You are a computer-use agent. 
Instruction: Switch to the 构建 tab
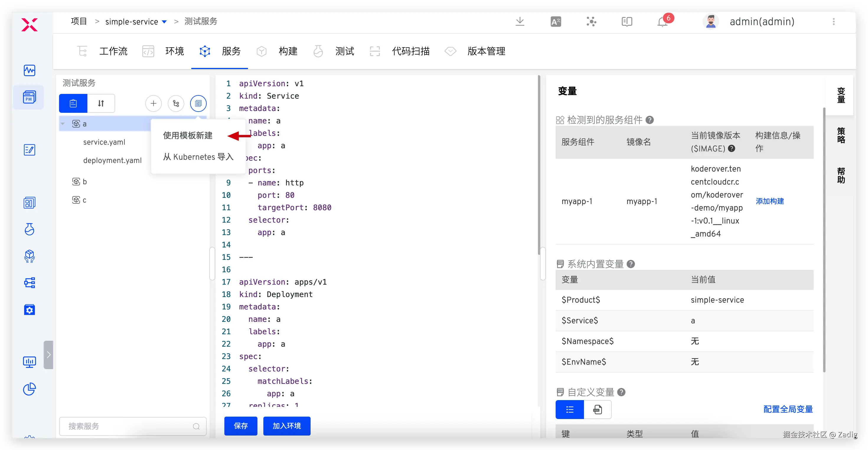click(288, 51)
